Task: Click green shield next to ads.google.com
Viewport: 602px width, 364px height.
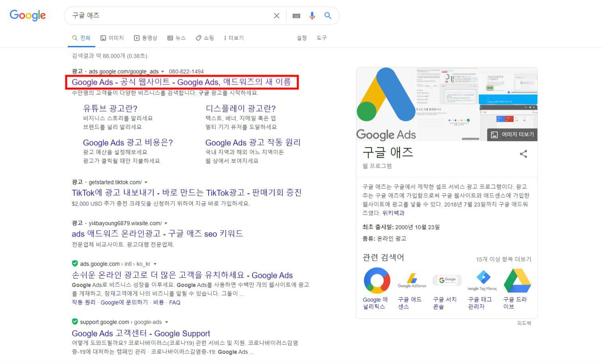Action: (x=75, y=263)
